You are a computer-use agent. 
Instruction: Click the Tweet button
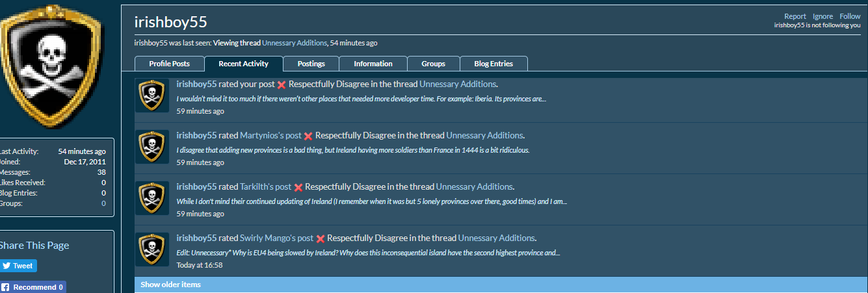(18, 266)
